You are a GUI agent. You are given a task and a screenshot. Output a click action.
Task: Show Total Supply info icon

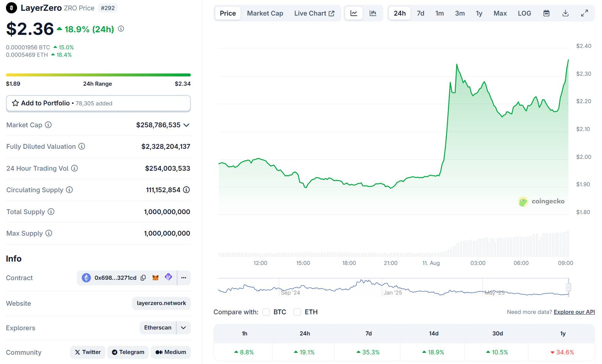pos(51,211)
